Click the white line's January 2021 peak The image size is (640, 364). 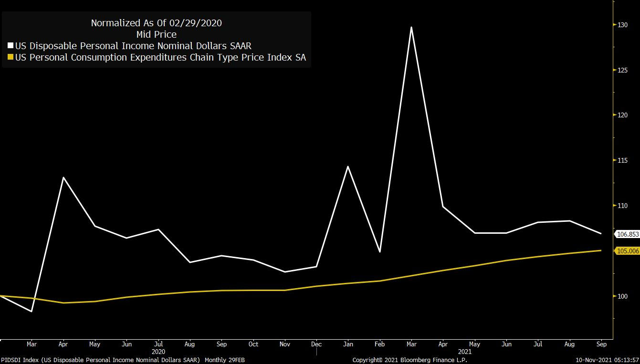coord(348,166)
